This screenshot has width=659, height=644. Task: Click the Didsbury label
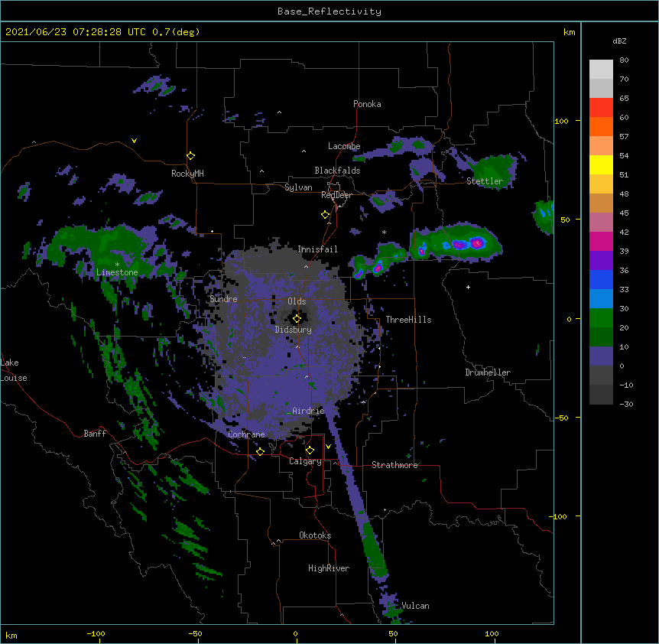click(x=294, y=330)
